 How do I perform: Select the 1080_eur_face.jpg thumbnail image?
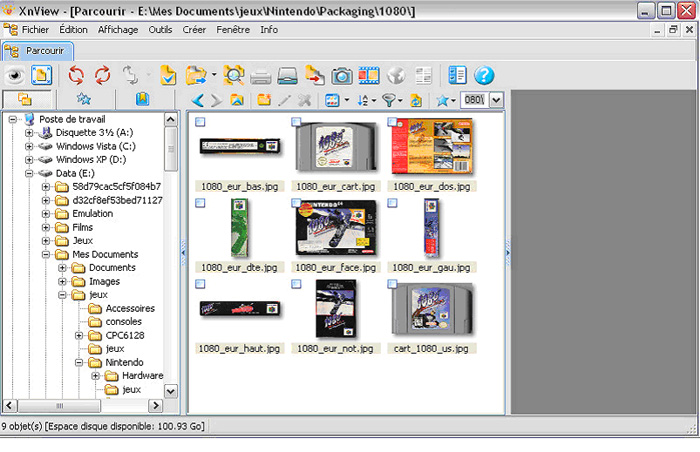coord(336,228)
